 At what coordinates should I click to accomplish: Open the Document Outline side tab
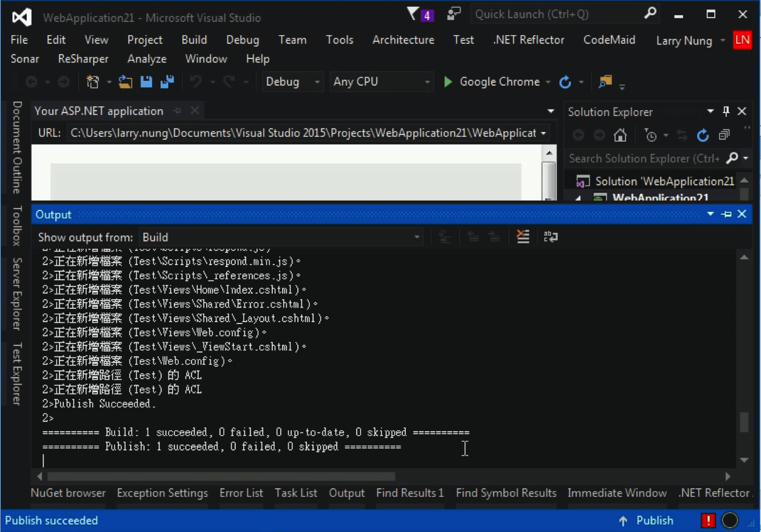tap(17, 147)
